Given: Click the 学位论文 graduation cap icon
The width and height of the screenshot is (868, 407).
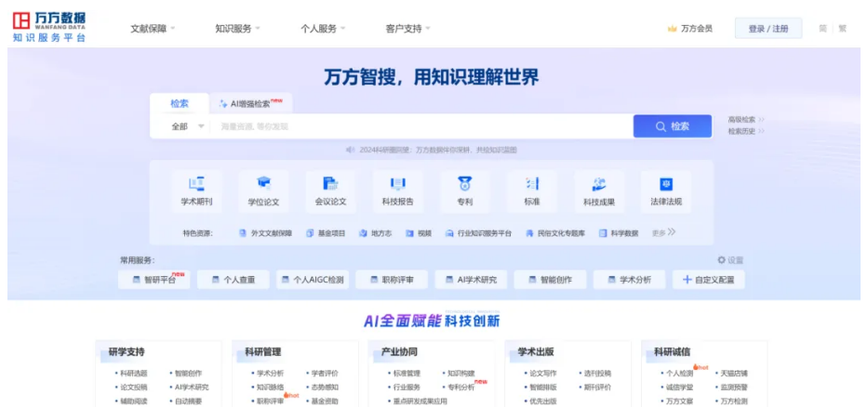Looking at the screenshot, I should 263,184.
